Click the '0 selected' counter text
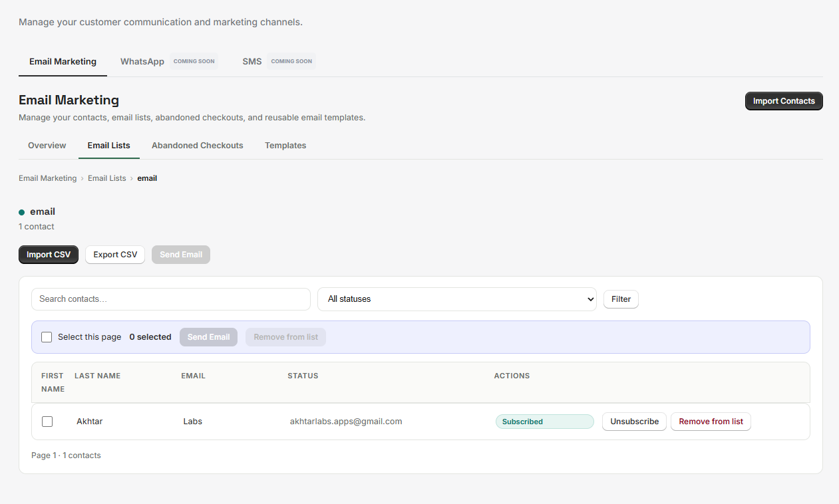Viewport: 839px width, 504px height. [150, 337]
